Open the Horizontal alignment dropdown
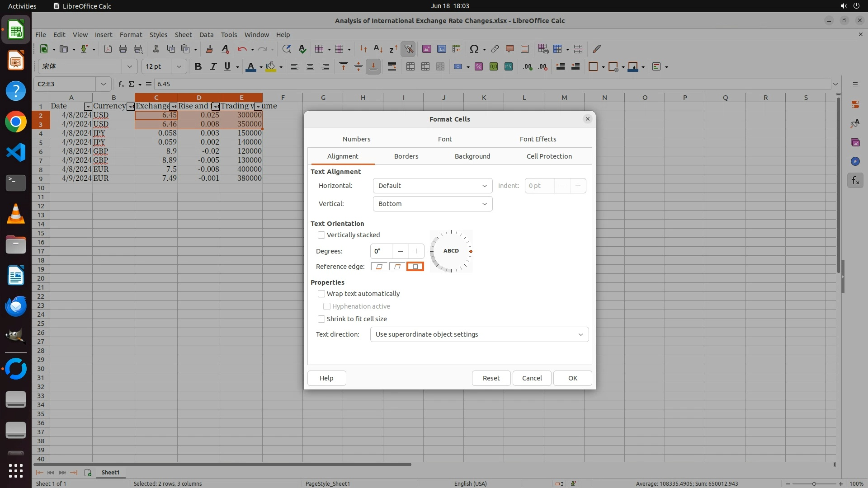Screen dimensions: 868x488 [432, 186]
